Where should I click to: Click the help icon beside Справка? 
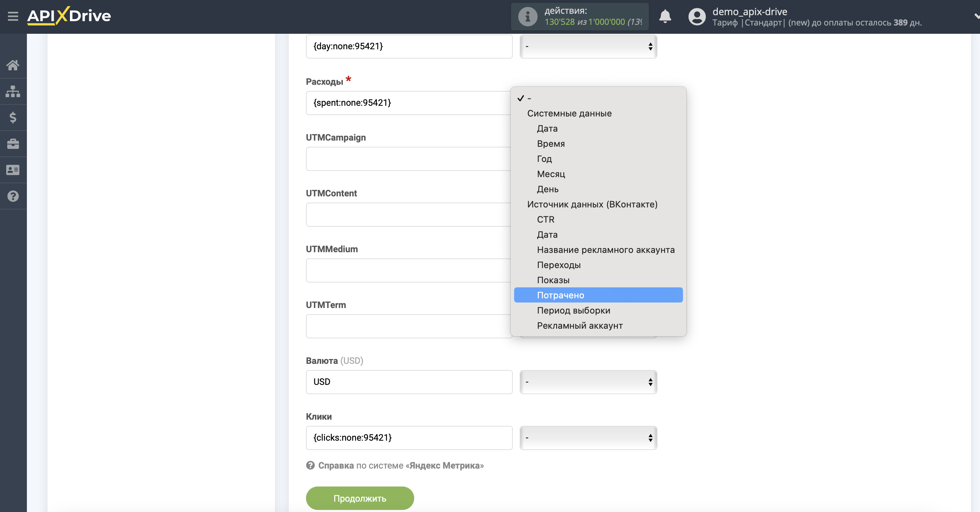[x=310, y=465]
